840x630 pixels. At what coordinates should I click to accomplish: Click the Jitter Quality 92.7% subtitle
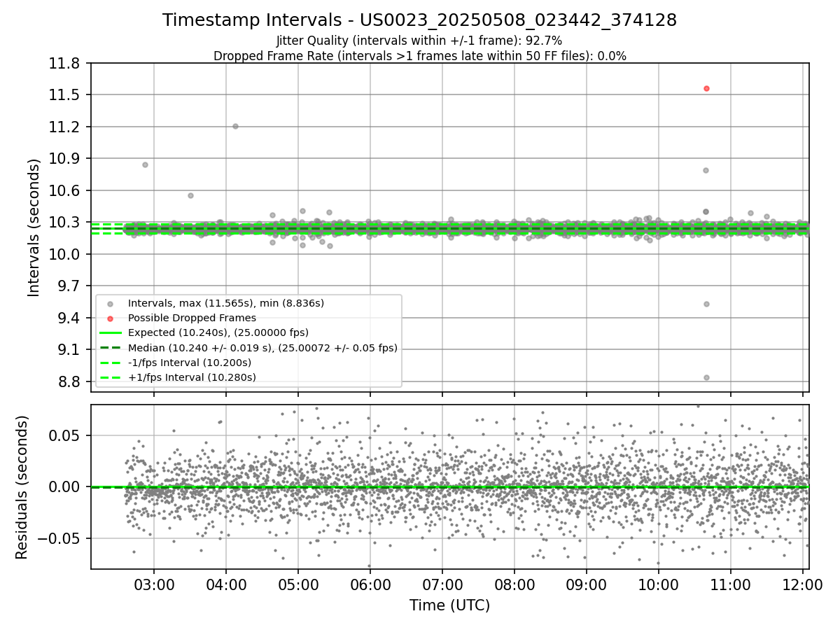point(419,41)
